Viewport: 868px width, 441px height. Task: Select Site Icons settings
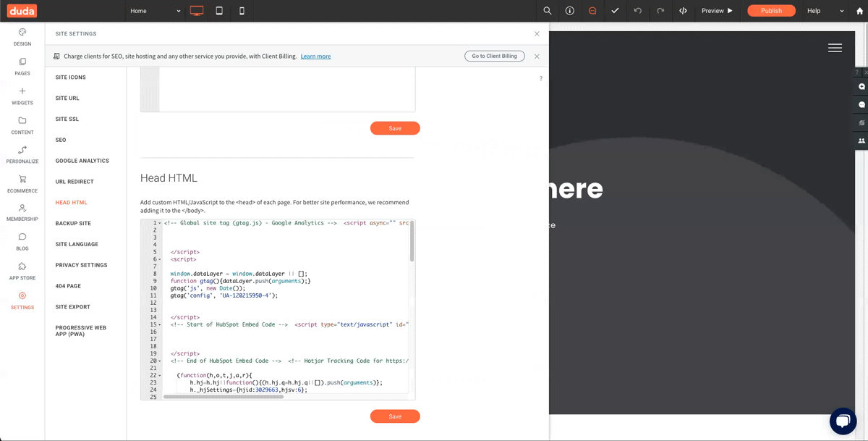tap(71, 77)
